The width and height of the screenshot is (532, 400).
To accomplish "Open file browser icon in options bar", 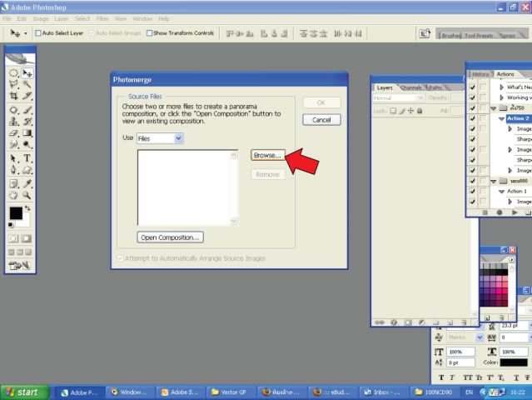I will (x=425, y=33).
